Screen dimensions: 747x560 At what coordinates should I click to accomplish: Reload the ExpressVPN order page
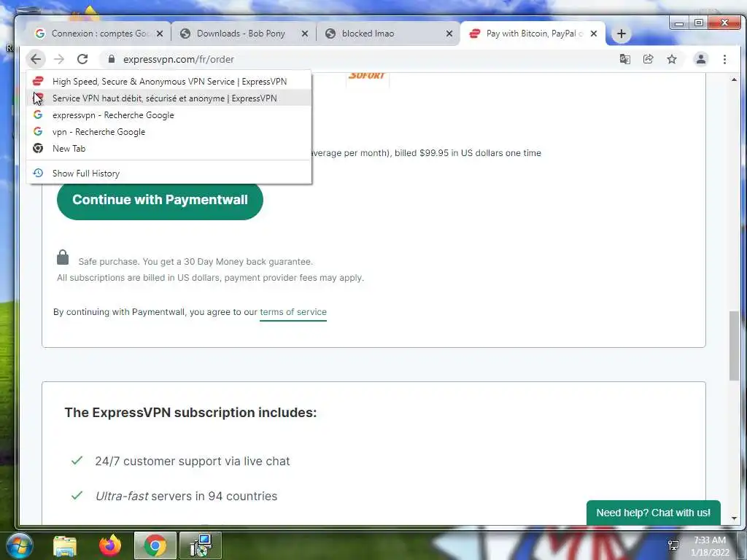tap(82, 59)
